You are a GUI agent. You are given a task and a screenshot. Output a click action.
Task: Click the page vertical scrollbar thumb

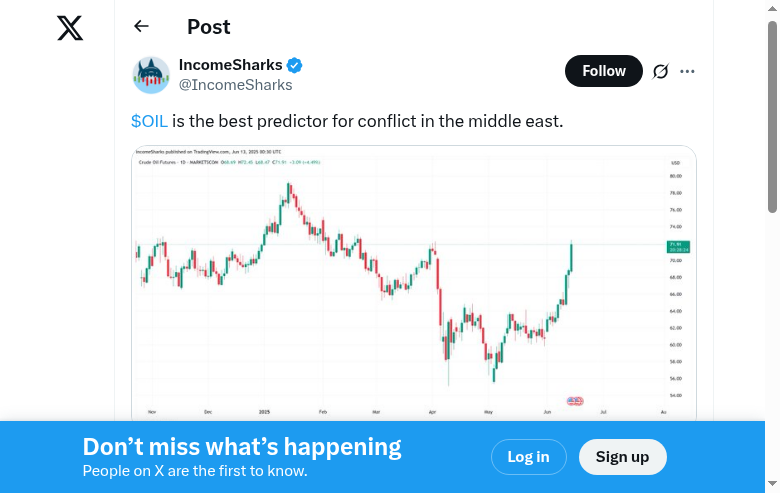772,115
